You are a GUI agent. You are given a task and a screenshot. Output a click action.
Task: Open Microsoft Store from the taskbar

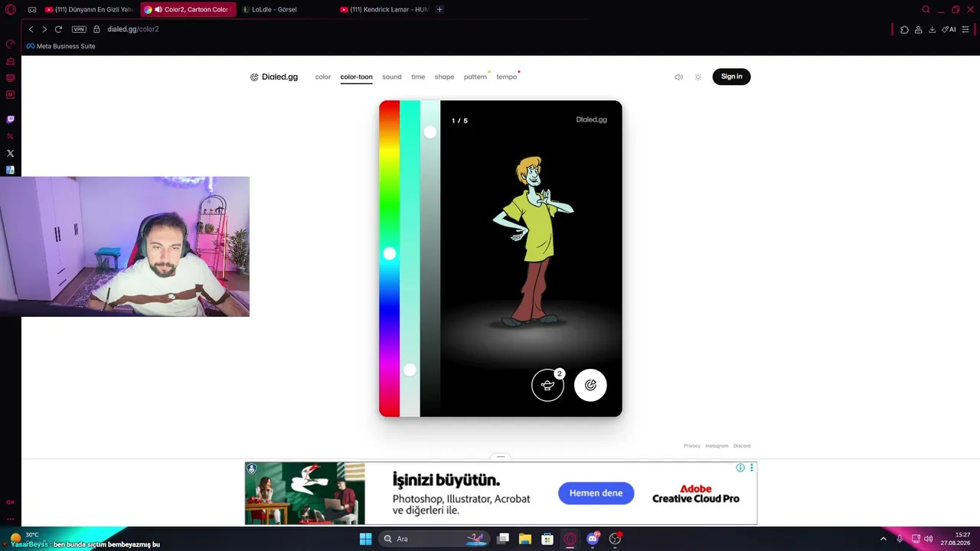(x=547, y=539)
